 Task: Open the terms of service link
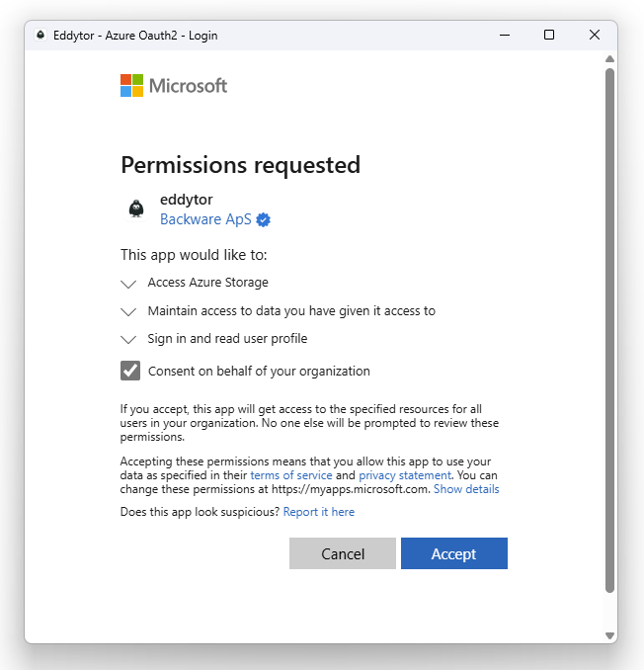tap(291, 475)
